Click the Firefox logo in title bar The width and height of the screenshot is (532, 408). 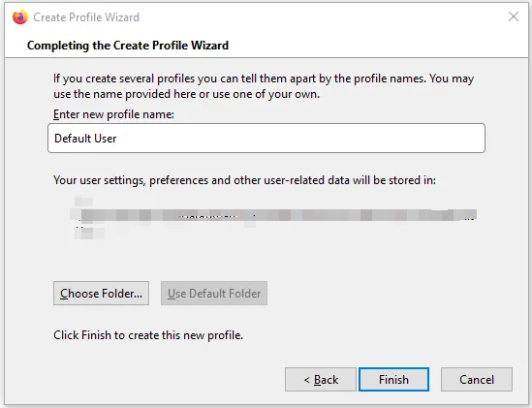click(19, 17)
